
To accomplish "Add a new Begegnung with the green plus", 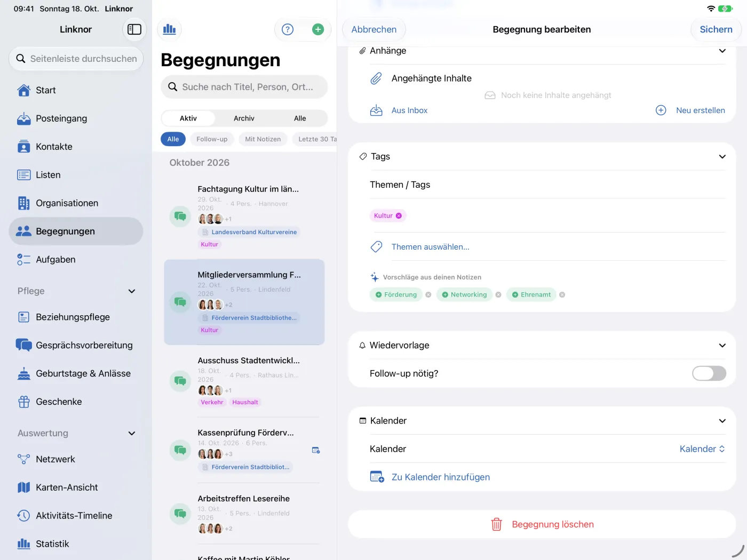I will (x=318, y=29).
